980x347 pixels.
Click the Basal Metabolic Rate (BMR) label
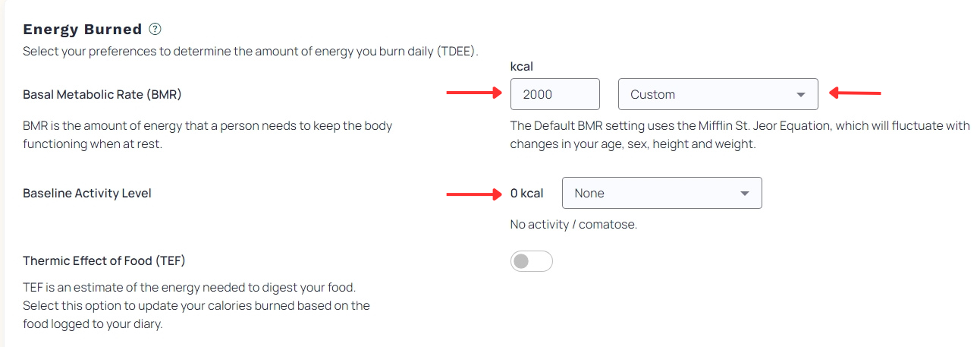point(102,95)
